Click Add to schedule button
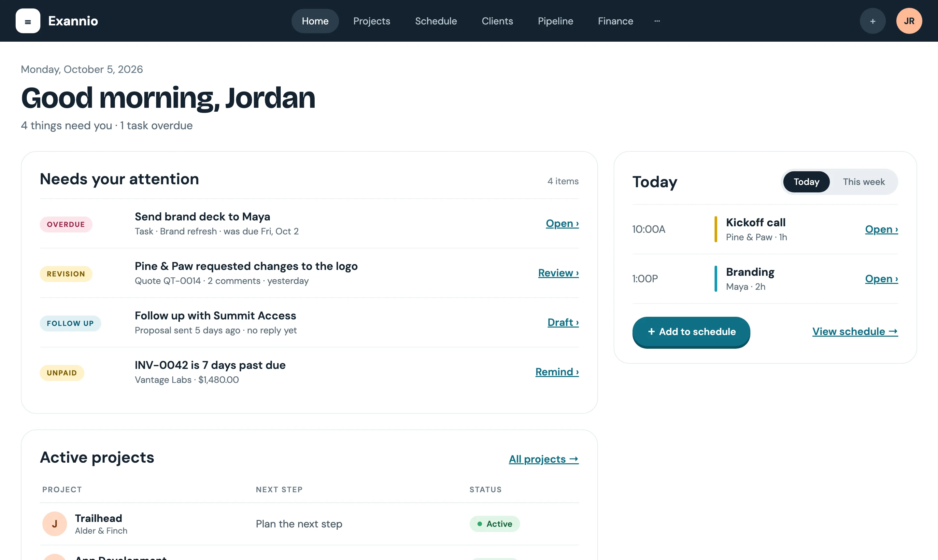Image resolution: width=938 pixels, height=560 pixels. (691, 331)
